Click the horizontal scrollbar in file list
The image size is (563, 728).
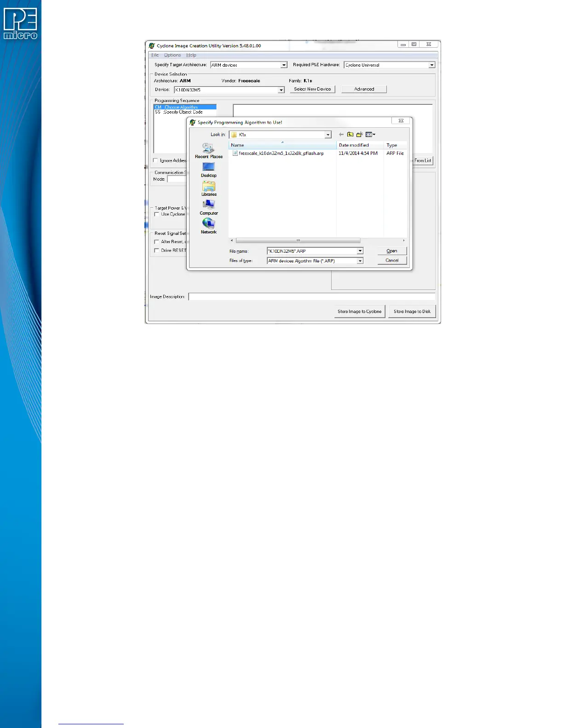click(x=298, y=240)
